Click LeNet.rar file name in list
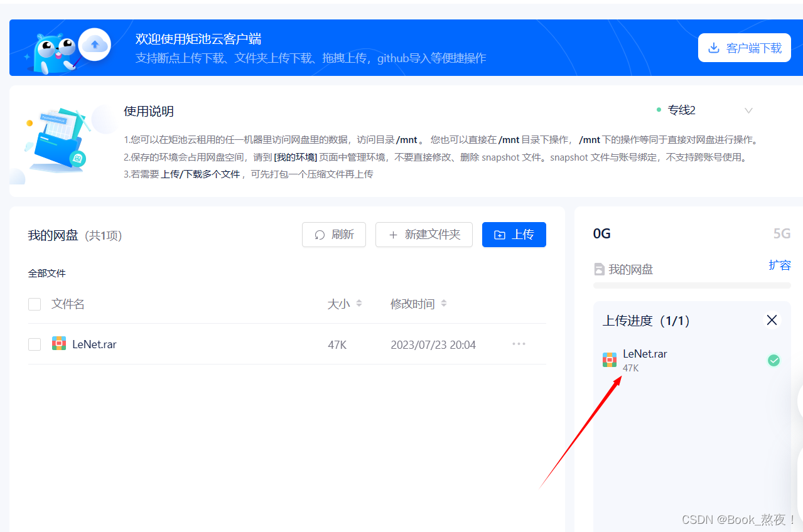Viewport: 803px width, 532px height. pos(94,344)
